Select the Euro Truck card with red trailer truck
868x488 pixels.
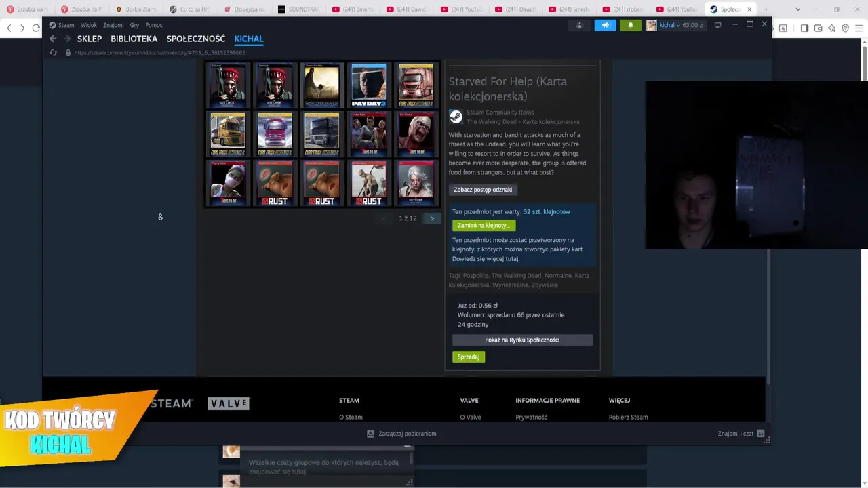point(416,85)
